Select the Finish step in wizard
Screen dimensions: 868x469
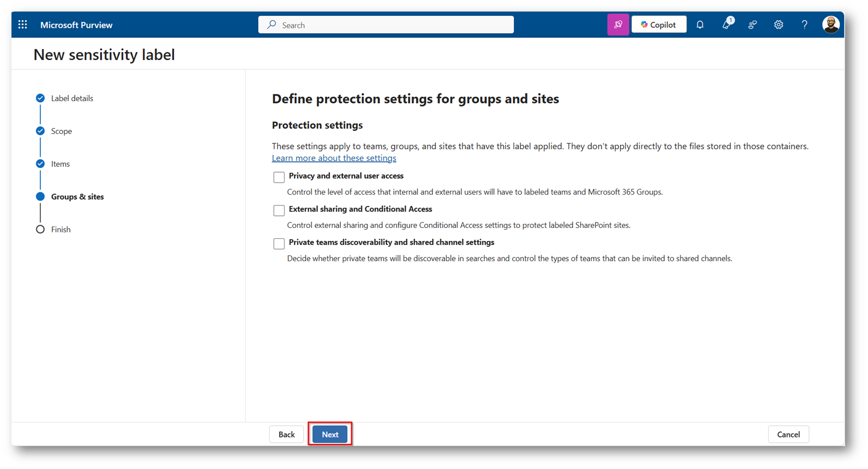61,230
